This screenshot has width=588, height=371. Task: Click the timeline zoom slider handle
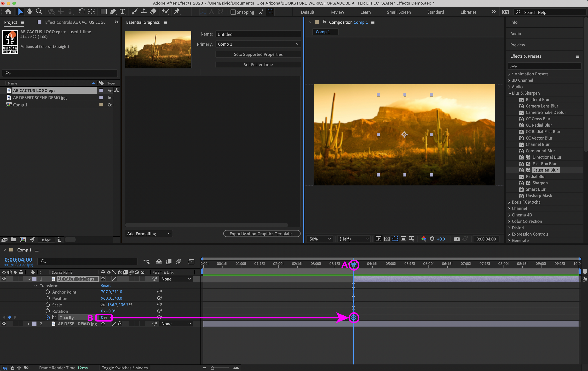[x=212, y=368]
